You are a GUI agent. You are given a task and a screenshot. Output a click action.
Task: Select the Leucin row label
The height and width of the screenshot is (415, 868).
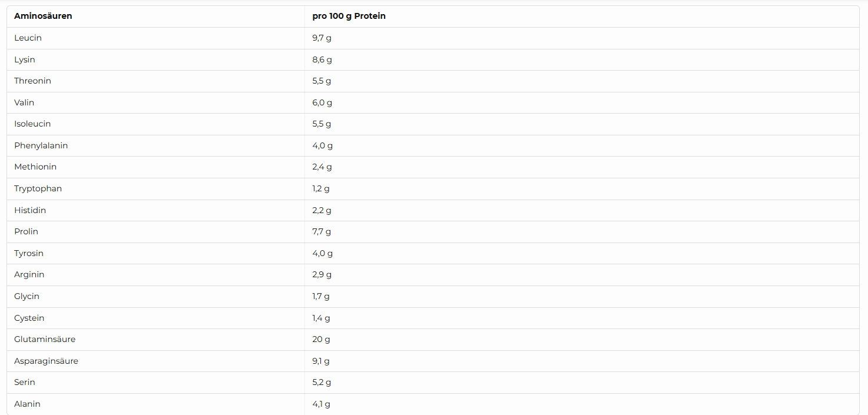click(x=28, y=38)
